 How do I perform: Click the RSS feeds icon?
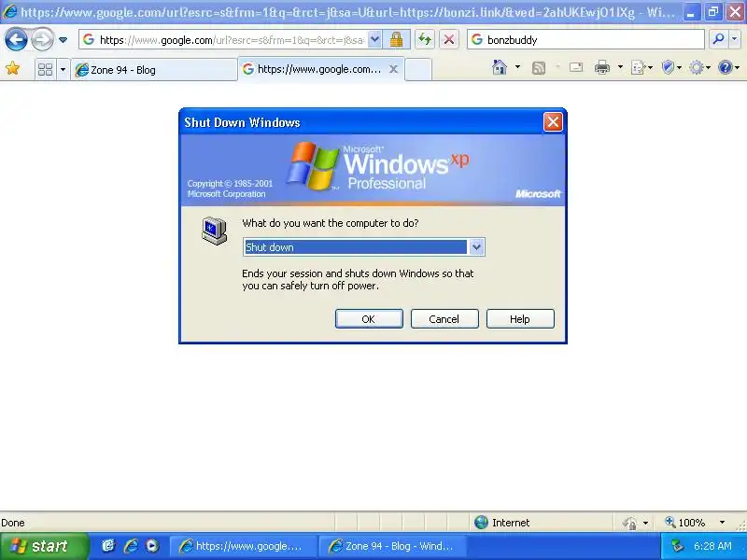(539, 68)
